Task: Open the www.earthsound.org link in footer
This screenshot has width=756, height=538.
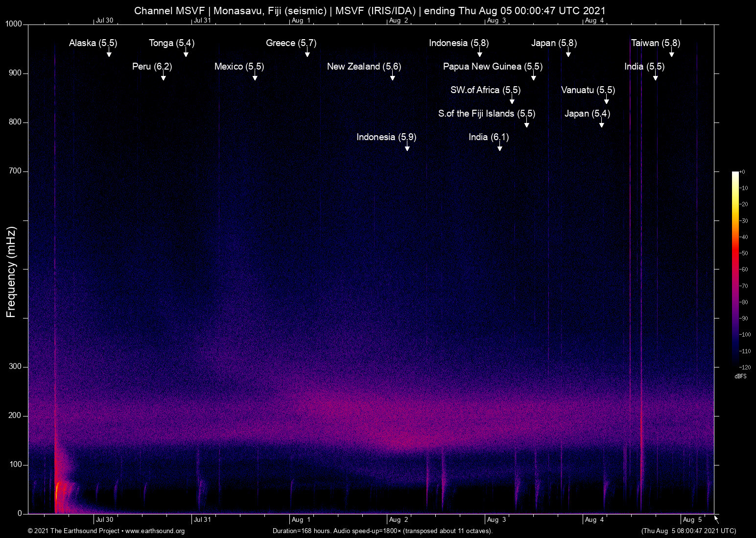Action: (155, 531)
